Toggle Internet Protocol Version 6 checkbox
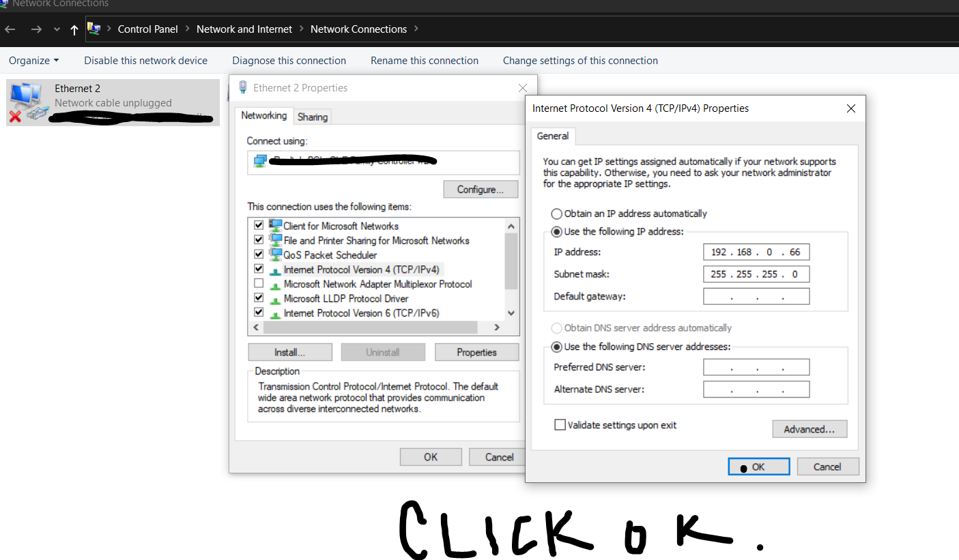The height and width of the screenshot is (560, 959). [x=259, y=312]
